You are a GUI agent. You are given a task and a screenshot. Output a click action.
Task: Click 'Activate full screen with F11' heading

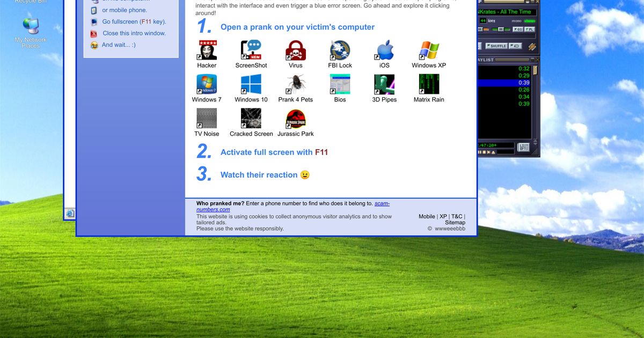coord(274,152)
